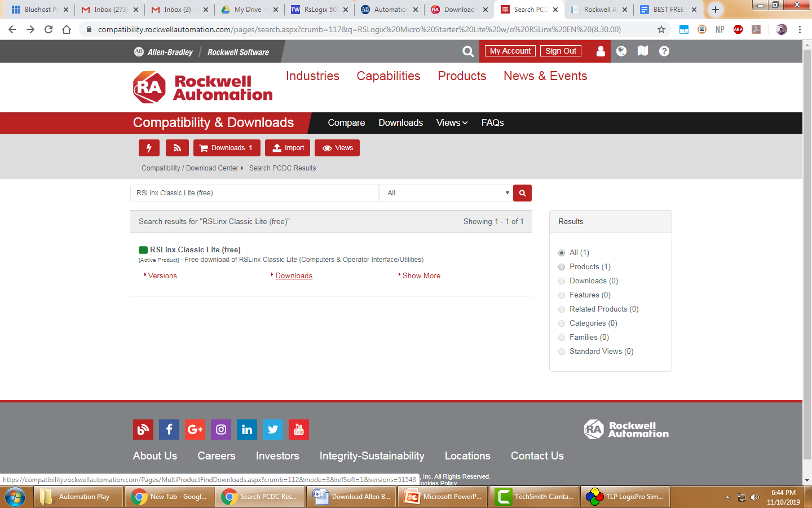Click the help question mark icon

664,51
